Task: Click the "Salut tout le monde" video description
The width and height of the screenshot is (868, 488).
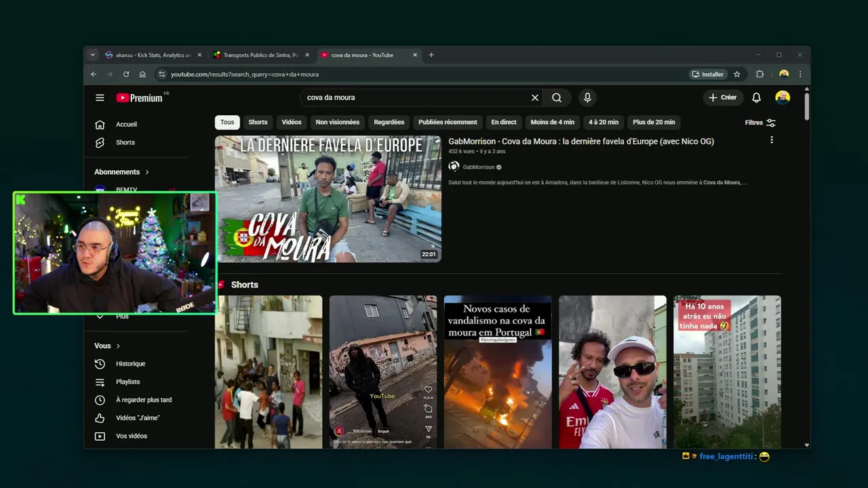Action: [597, 182]
